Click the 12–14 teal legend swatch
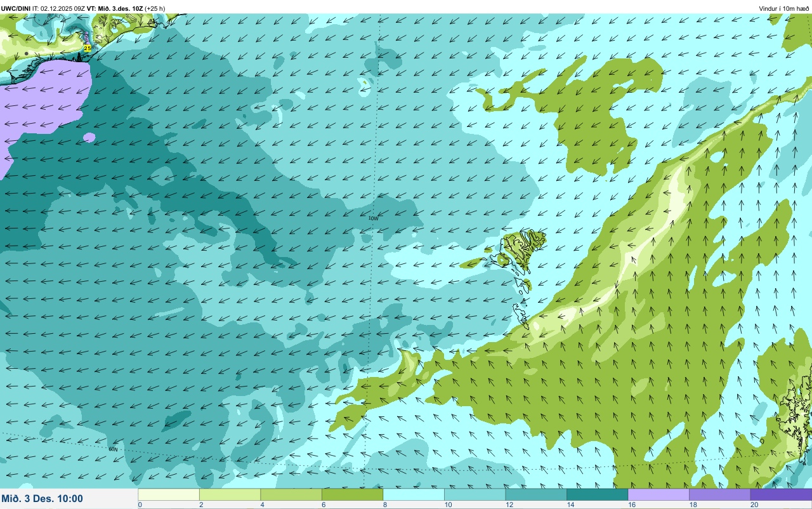Viewport: 812px width, 509px height. [x=536, y=494]
